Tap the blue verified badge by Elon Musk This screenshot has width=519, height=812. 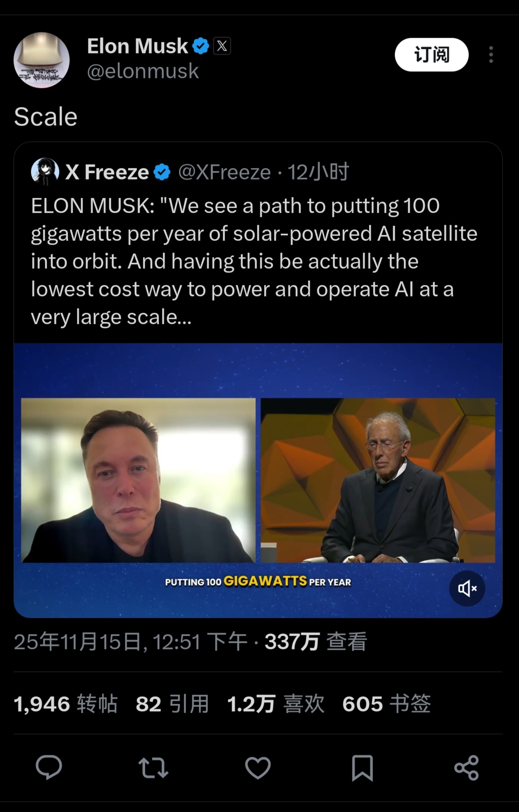point(201,46)
